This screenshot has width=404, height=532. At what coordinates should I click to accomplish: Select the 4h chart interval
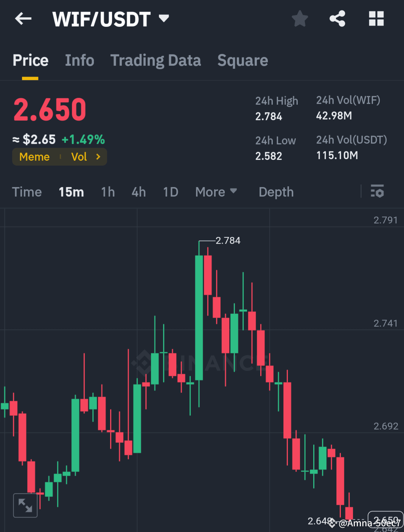138,192
